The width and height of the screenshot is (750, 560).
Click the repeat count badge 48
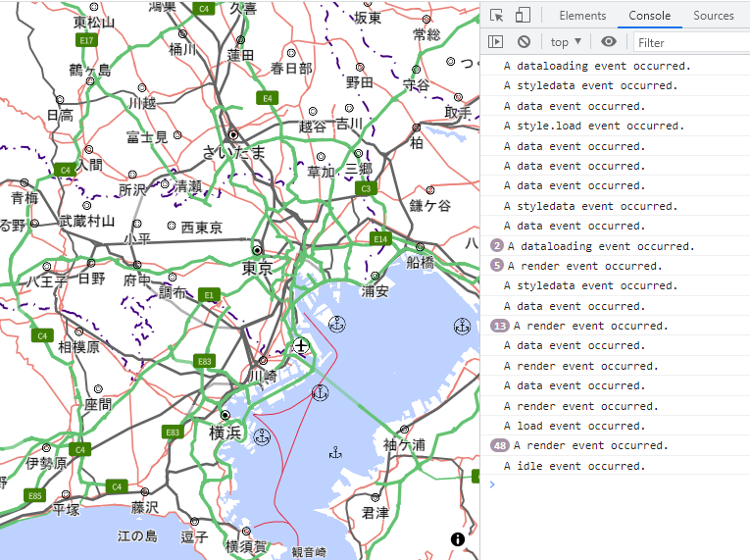click(500, 445)
